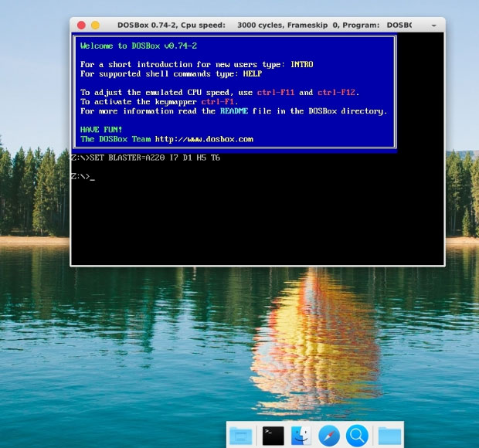Click the HELP command text
Viewport: 479px width, 448px height.
[x=253, y=73]
